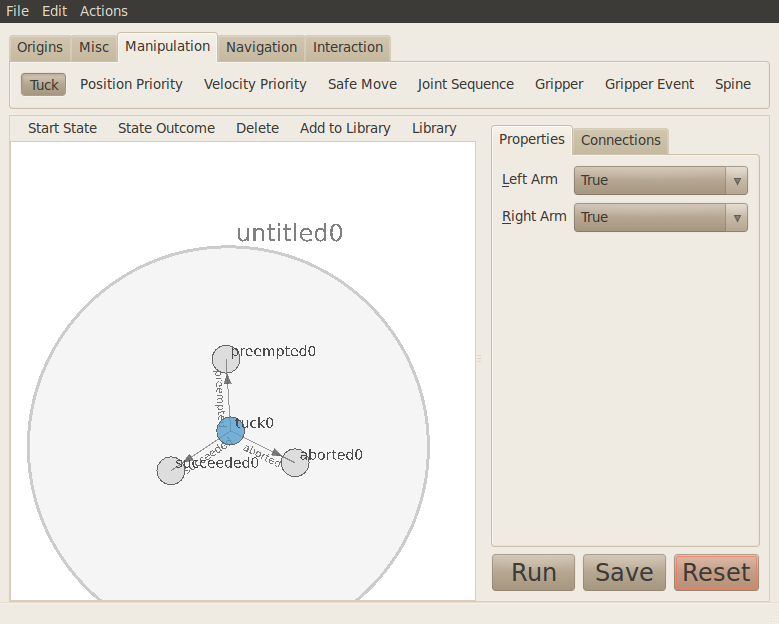Viewport: 779px width, 624px height.
Task: Select the blue tuck0 state node
Action: click(230, 431)
